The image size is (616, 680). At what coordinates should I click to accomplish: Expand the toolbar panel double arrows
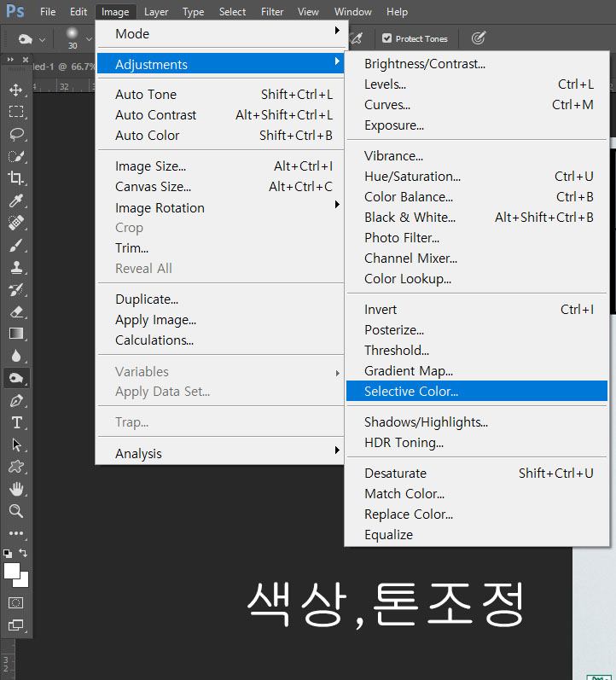click(10, 60)
